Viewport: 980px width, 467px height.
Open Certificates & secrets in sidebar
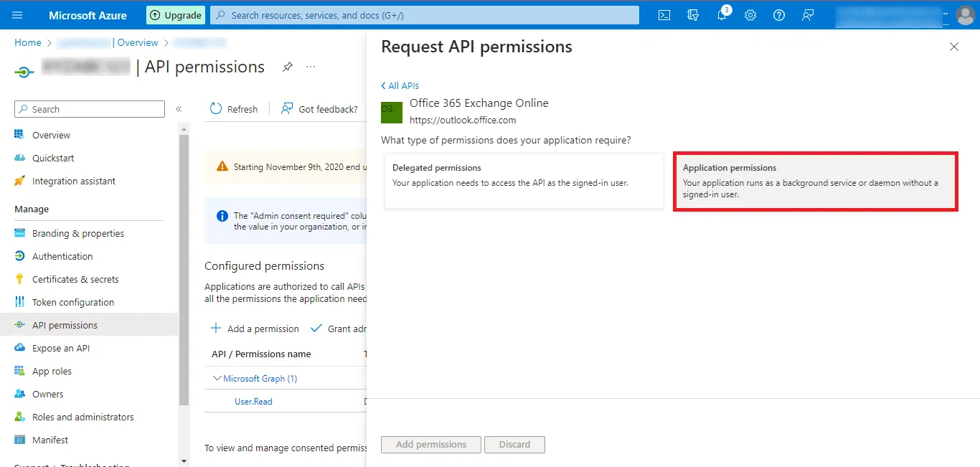click(75, 279)
